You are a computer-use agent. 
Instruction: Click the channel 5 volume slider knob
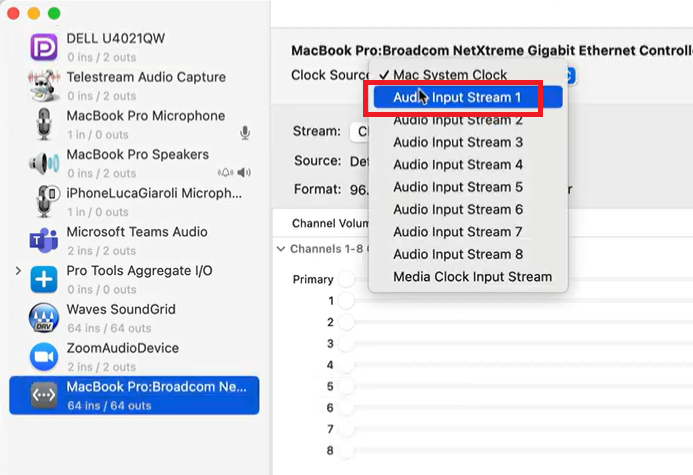tap(346, 387)
